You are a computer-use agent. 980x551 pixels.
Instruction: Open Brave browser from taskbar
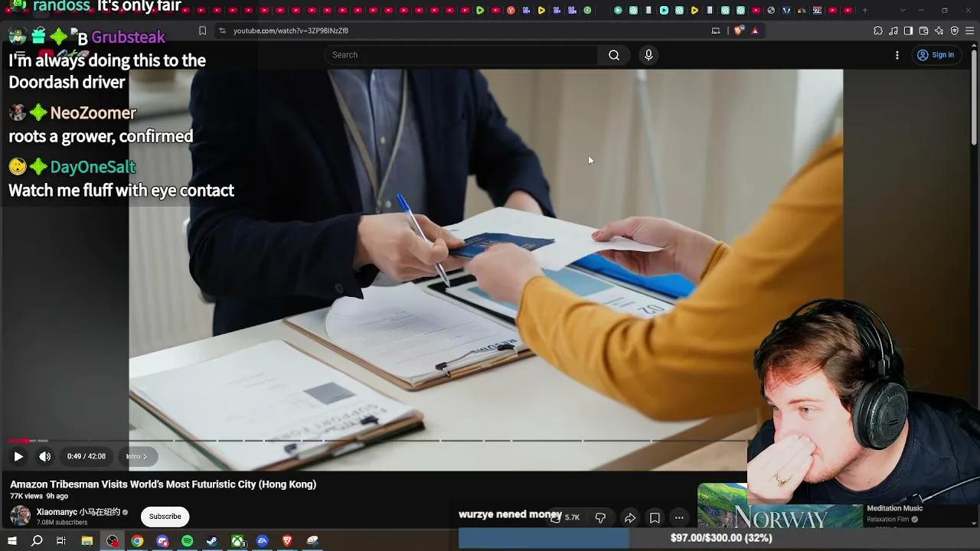pos(287,541)
